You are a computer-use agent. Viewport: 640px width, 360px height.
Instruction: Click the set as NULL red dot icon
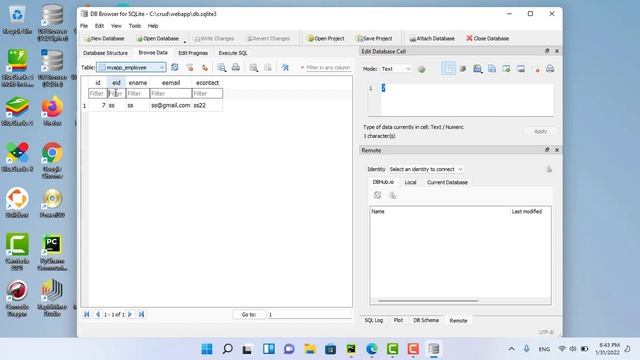(x=538, y=70)
